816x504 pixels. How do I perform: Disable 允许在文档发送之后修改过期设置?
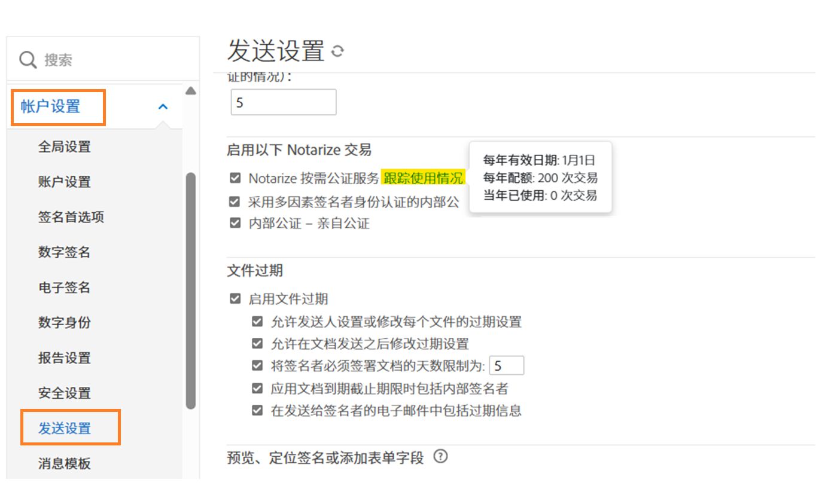tap(257, 343)
